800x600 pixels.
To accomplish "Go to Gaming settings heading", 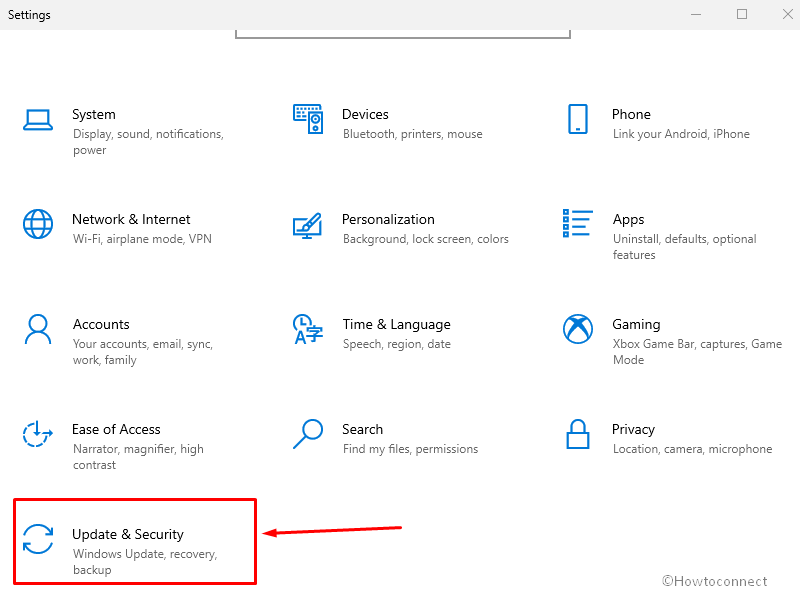I will [636, 324].
